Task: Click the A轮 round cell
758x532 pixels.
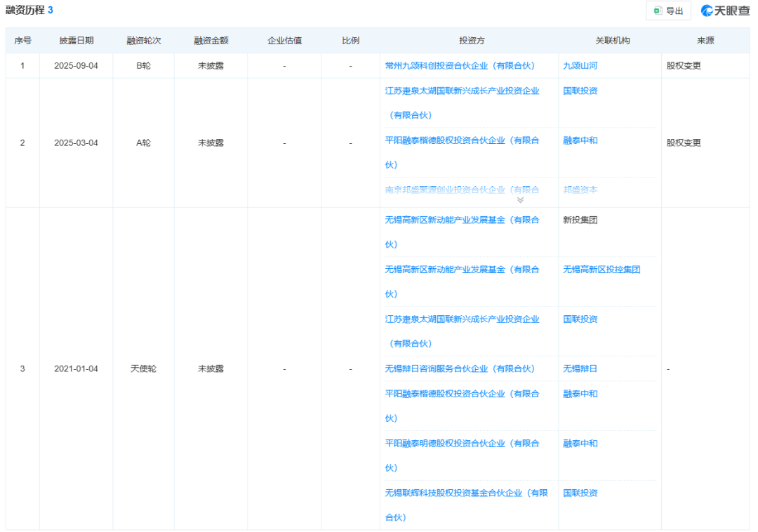Action: pyautogui.click(x=144, y=143)
